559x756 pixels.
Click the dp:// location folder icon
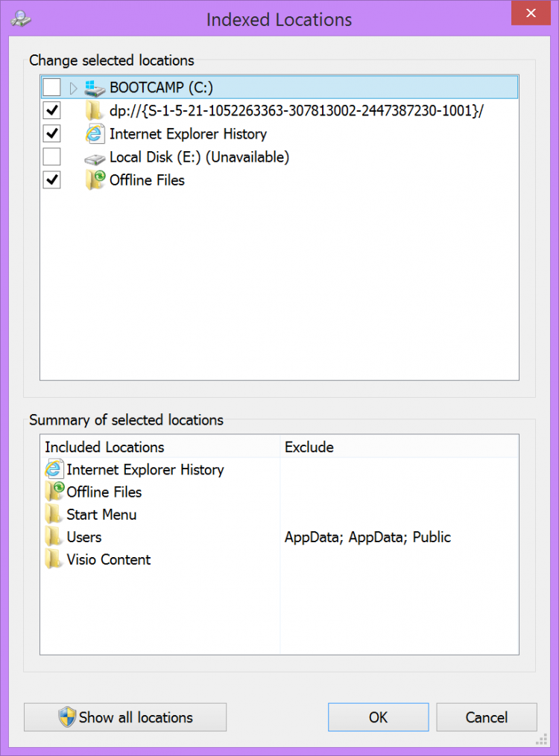pos(94,111)
